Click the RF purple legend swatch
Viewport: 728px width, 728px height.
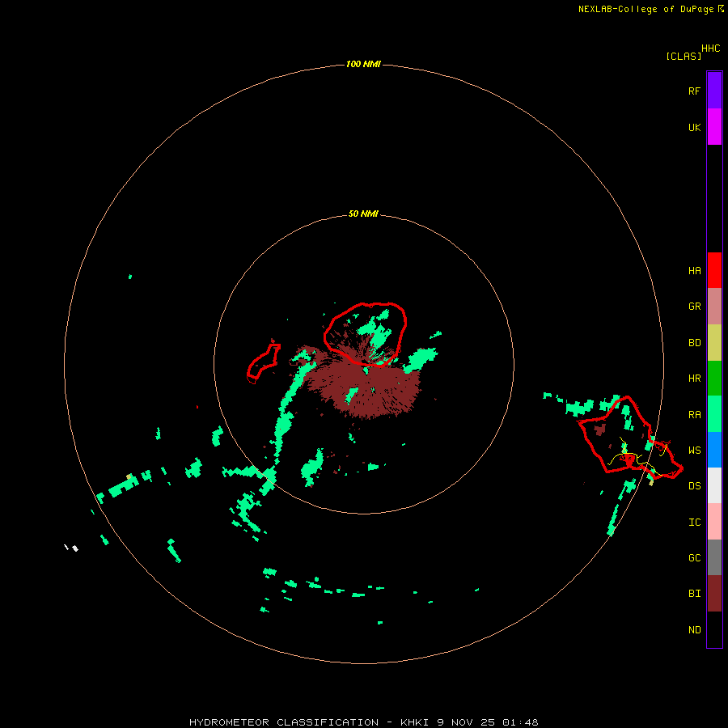click(714, 91)
